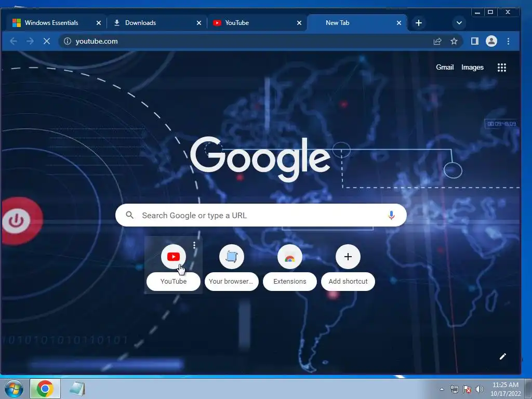Open the Gmail link
The height and width of the screenshot is (399, 532).
point(445,67)
